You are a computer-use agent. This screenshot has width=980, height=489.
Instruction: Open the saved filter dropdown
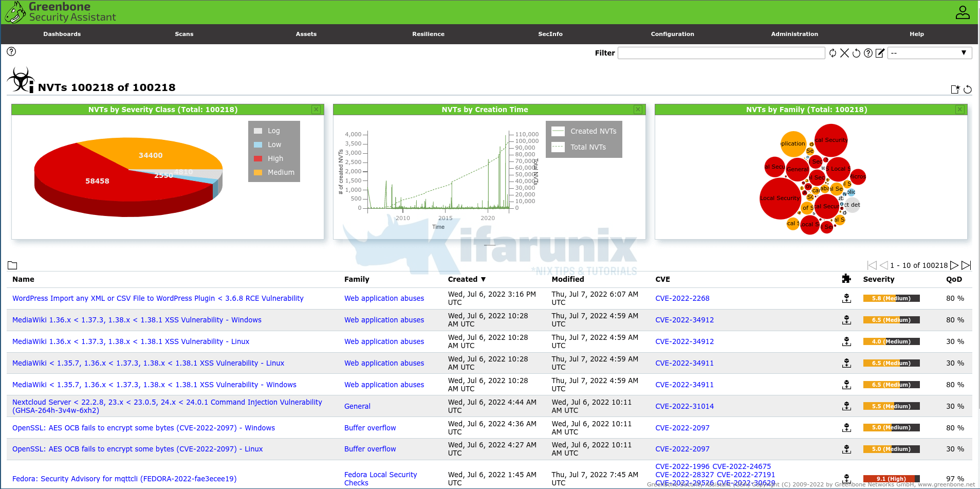930,53
